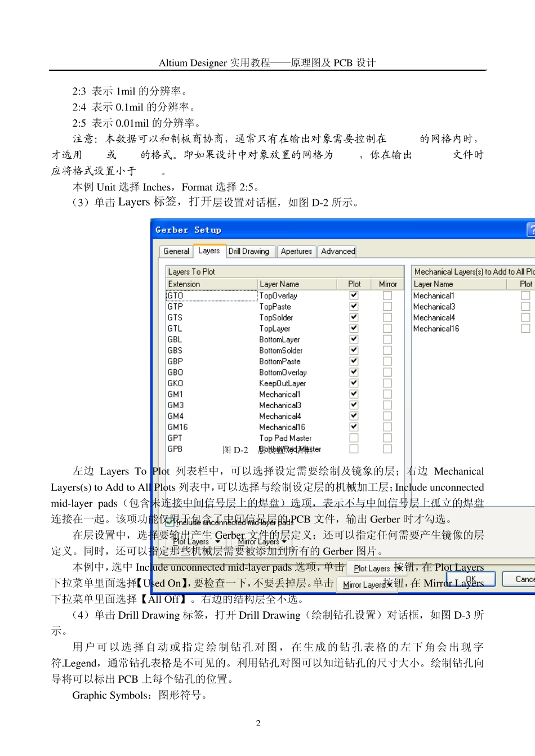
Task: Sort by the Layer Name header in Layers To Plot
Action: click(x=297, y=284)
